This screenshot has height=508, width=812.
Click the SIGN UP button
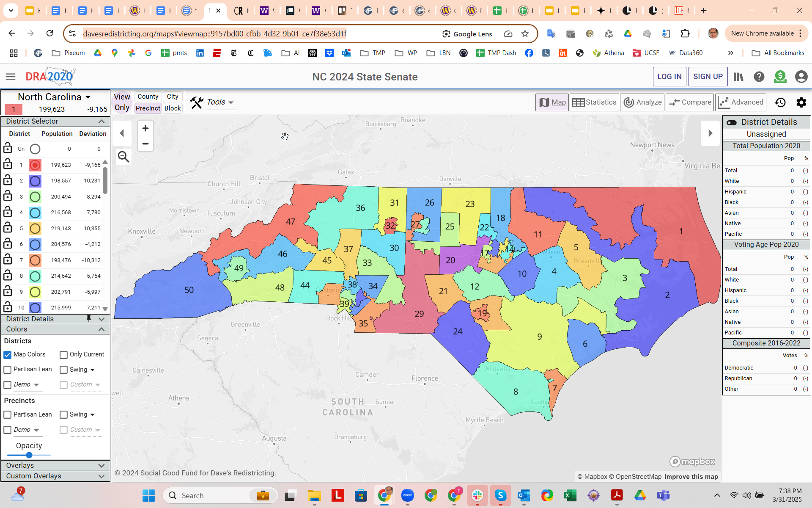coord(708,77)
